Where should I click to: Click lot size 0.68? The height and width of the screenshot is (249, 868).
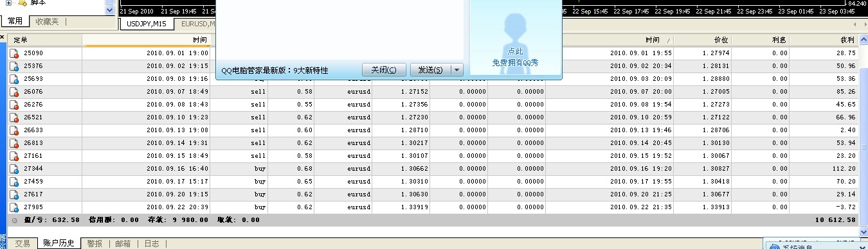pos(305,169)
